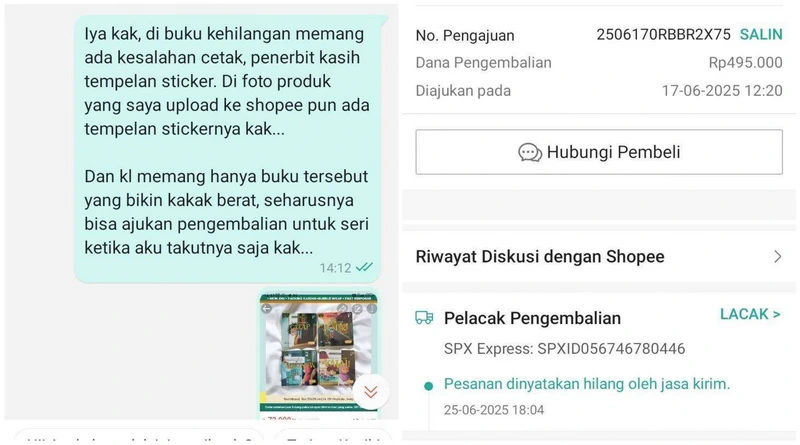This screenshot has width=800, height=445.
Task: Tap the three-dot menu icon in shared image
Action: click(x=372, y=309)
